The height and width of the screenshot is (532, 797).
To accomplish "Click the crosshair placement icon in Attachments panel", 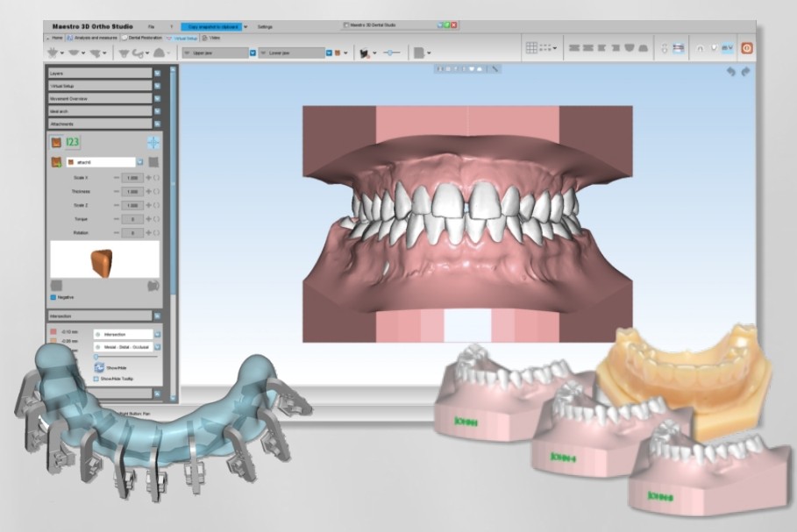I will [x=154, y=143].
